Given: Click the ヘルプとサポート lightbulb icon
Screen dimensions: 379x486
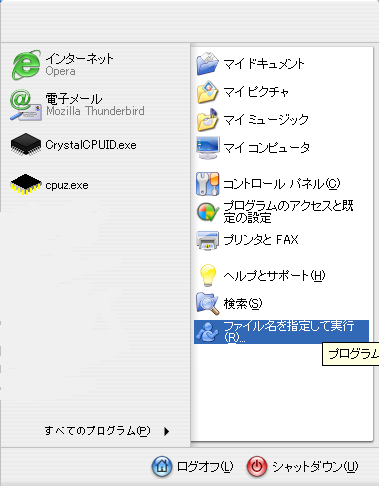Looking at the screenshot, I should tap(207, 275).
